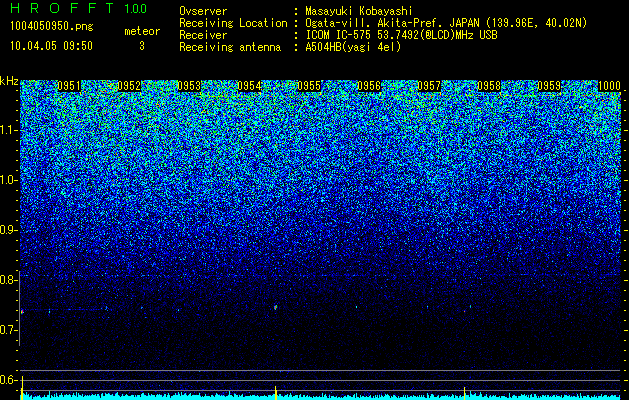Viewport: 629px width, 400px height.
Task: Click the 1.1 kHz axis label
Action: coord(9,130)
